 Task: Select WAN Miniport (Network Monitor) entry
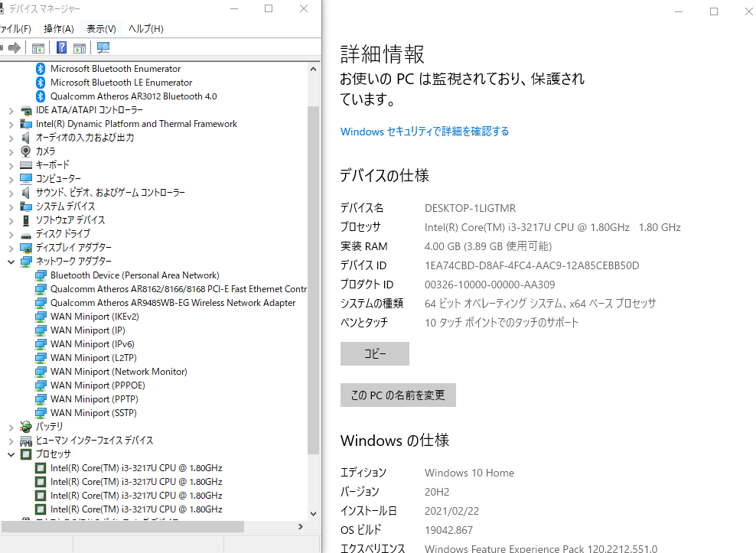[119, 372]
